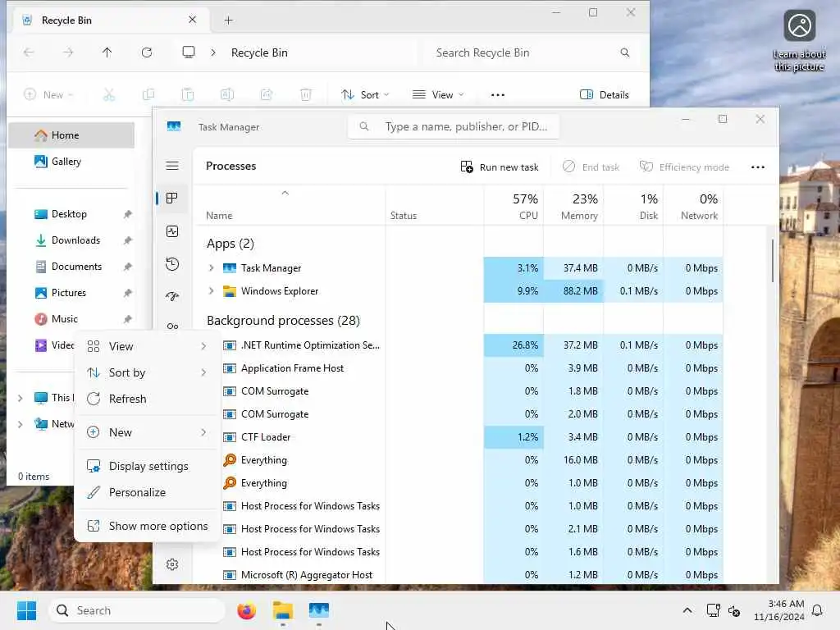This screenshot has height=630, width=840.
Task: Click Efficiency mode button
Action: pyautogui.click(x=685, y=167)
